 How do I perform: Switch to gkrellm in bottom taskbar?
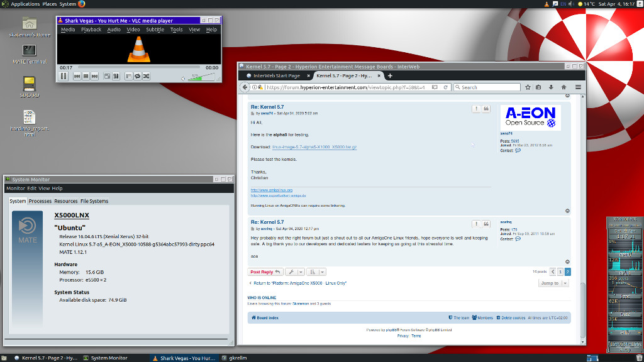[x=235, y=358]
